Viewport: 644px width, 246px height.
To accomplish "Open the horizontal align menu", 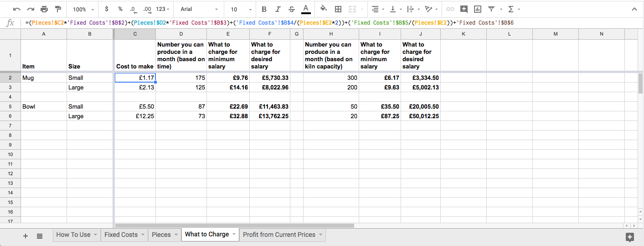I will (377, 9).
